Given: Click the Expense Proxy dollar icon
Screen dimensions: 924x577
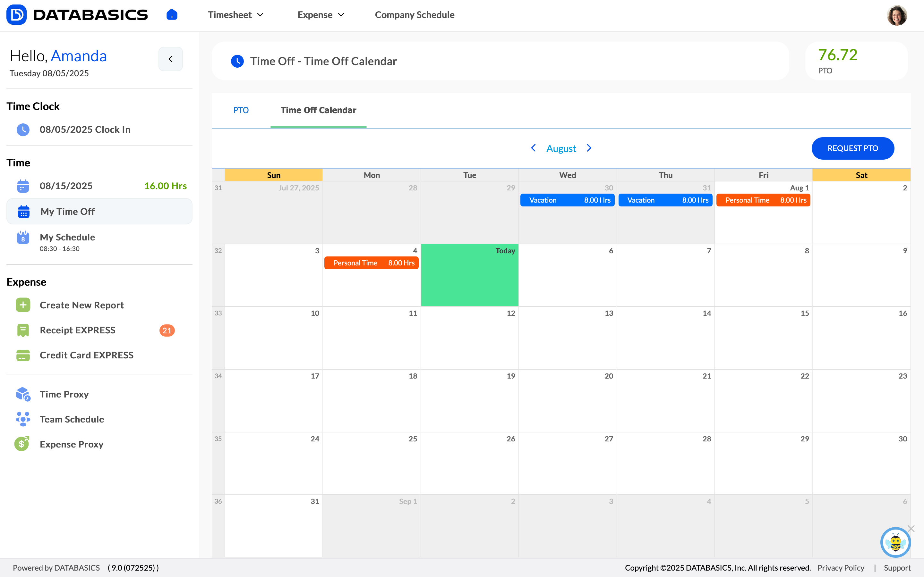Looking at the screenshot, I should click(x=22, y=444).
